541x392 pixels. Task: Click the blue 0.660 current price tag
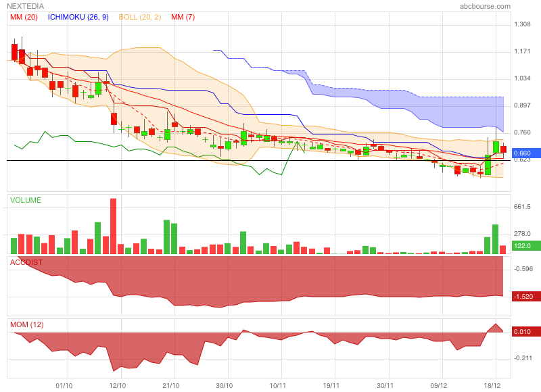(x=526, y=153)
